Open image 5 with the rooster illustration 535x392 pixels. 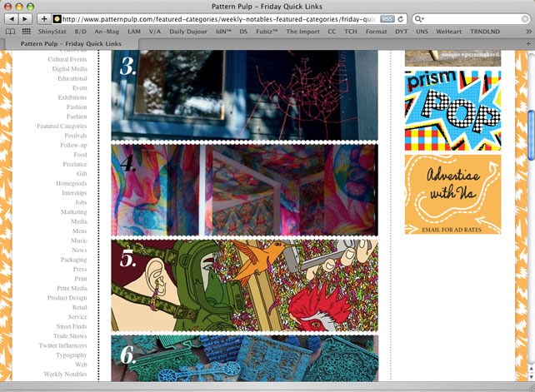(245, 285)
